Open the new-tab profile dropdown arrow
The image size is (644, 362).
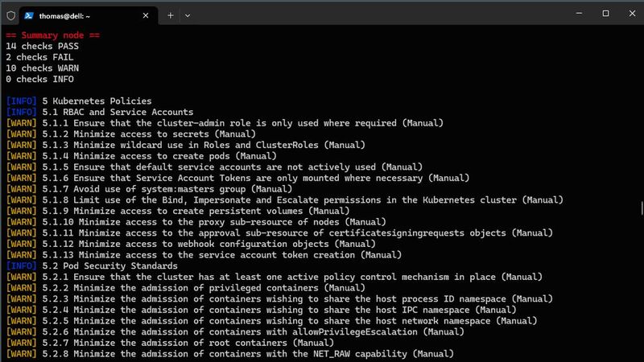(x=188, y=15)
